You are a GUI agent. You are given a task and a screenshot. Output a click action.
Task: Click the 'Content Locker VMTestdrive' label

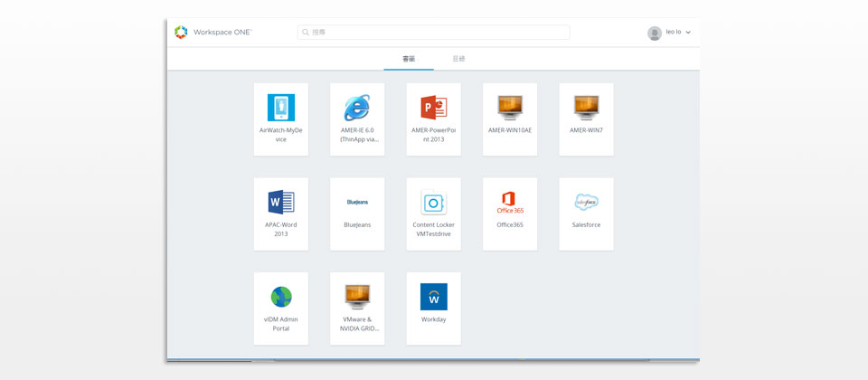tap(433, 229)
